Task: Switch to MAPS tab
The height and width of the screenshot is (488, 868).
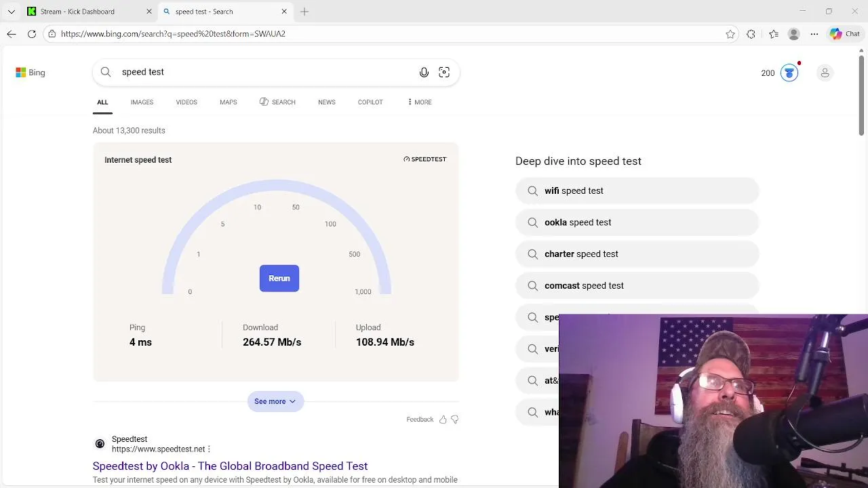Action: pyautogui.click(x=229, y=102)
